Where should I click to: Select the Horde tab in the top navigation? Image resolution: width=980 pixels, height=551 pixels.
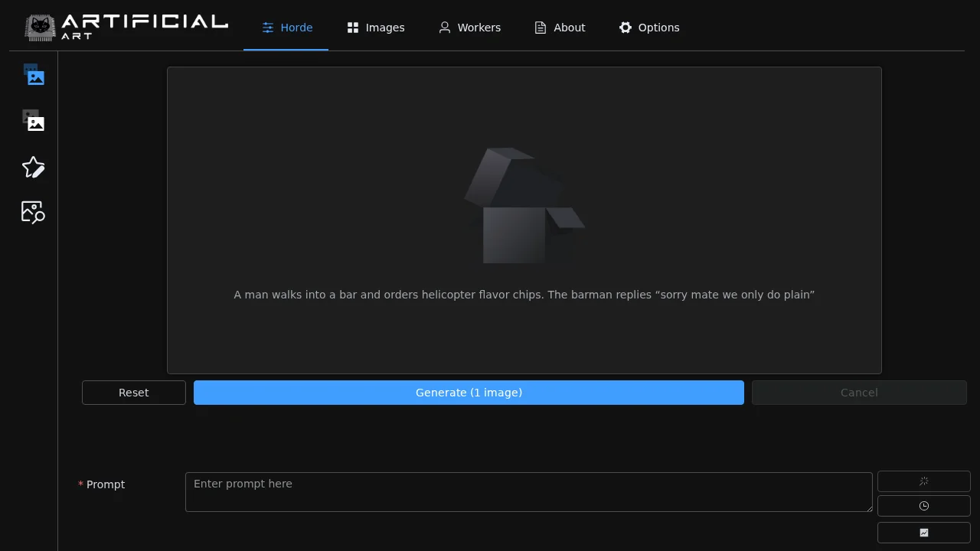click(287, 27)
